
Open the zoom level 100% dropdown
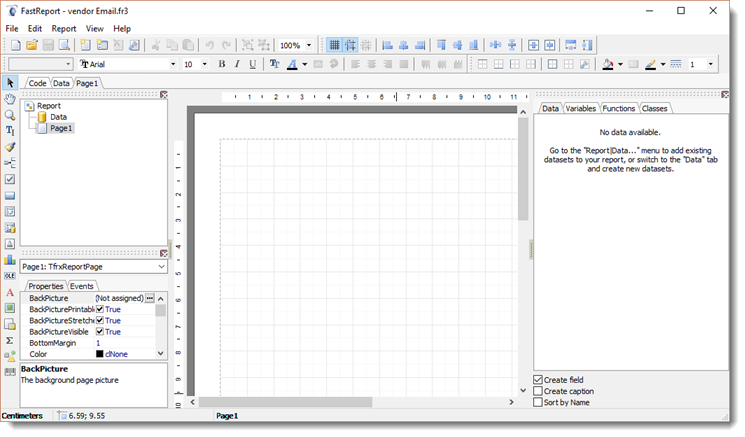coord(309,45)
